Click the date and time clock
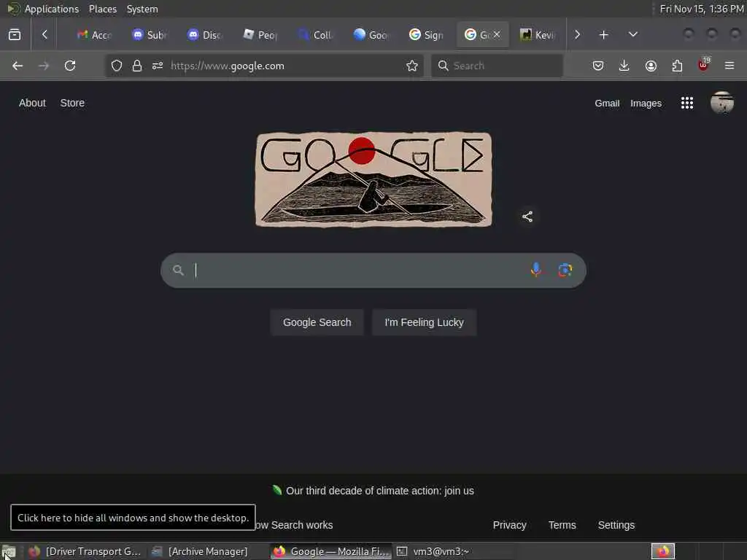 coord(701,9)
